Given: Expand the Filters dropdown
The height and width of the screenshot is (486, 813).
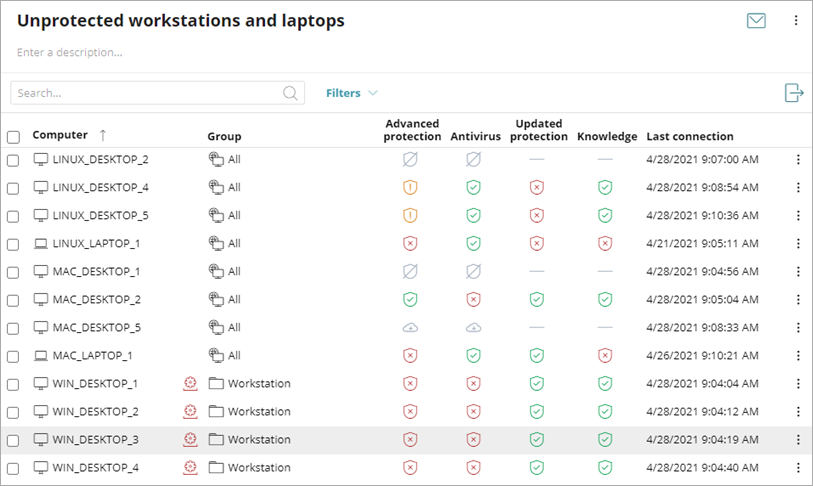Looking at the screenshot, I should click(351, 93).
